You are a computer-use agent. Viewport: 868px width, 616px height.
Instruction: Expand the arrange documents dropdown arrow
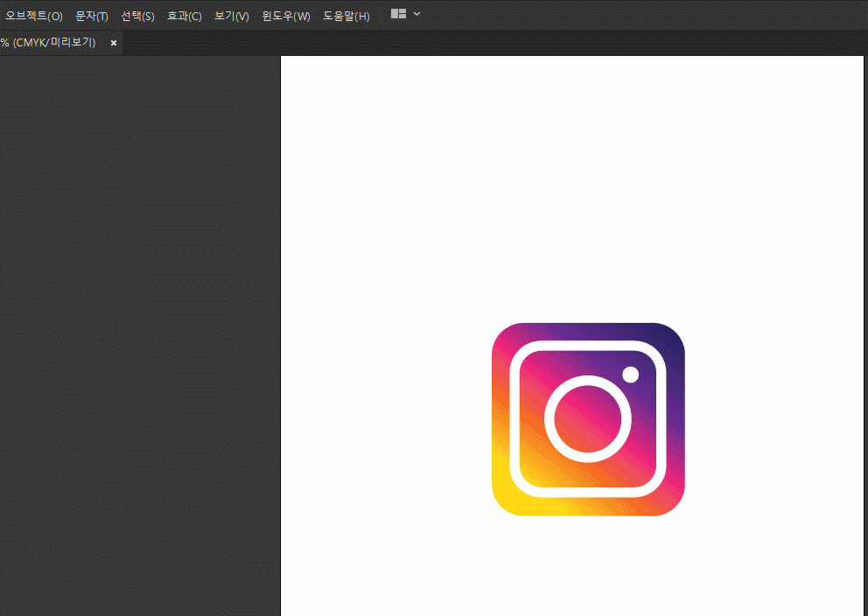tap(416, 14)
